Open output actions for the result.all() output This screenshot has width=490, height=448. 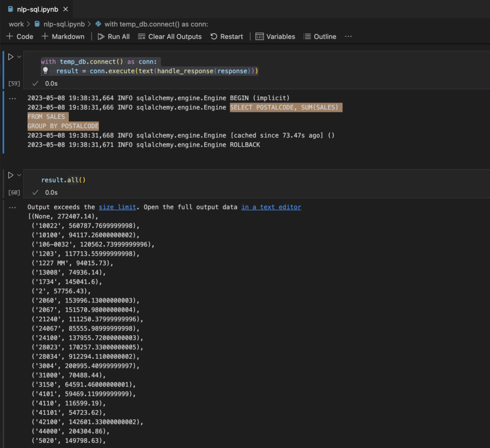pyautogui.click(x=12, y=208)
